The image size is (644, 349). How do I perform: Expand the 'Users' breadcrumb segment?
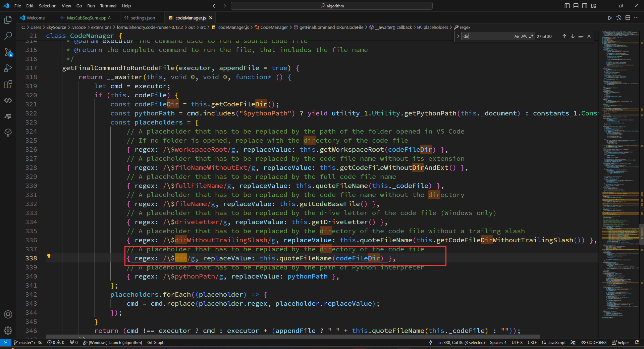click(x=36, y=27)
